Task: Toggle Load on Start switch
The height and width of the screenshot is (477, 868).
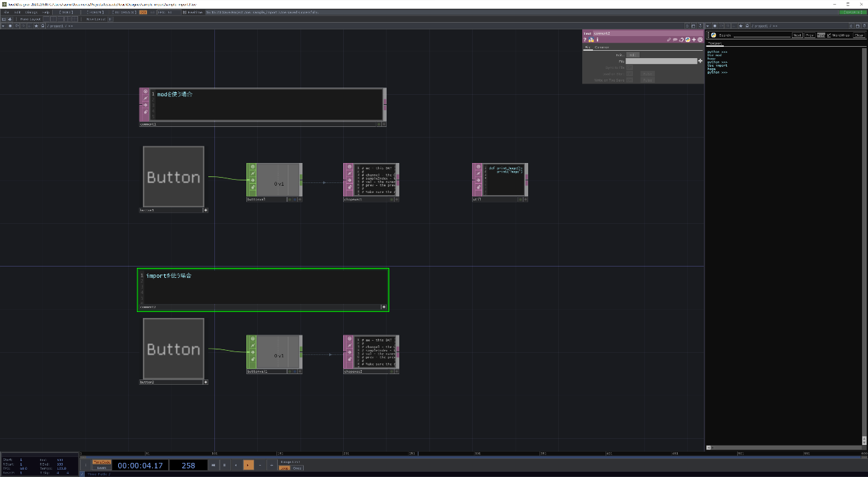Action: [630, 74]
